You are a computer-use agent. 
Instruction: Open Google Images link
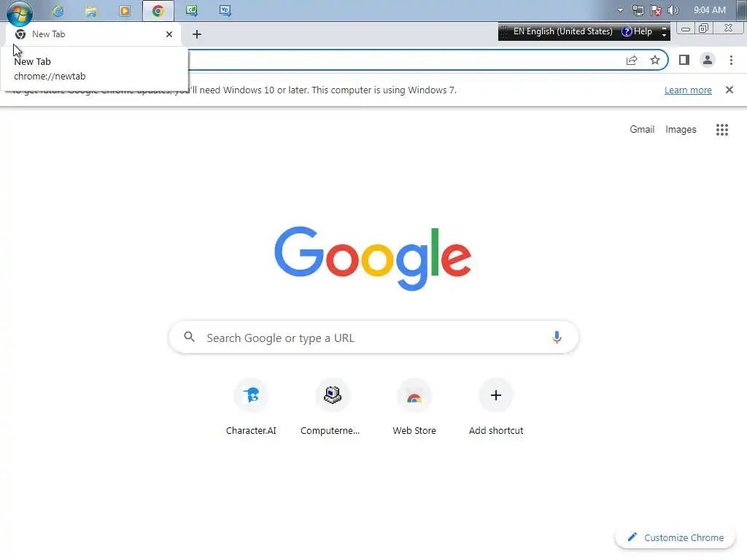pyautogui.click(x=681, y=130)
